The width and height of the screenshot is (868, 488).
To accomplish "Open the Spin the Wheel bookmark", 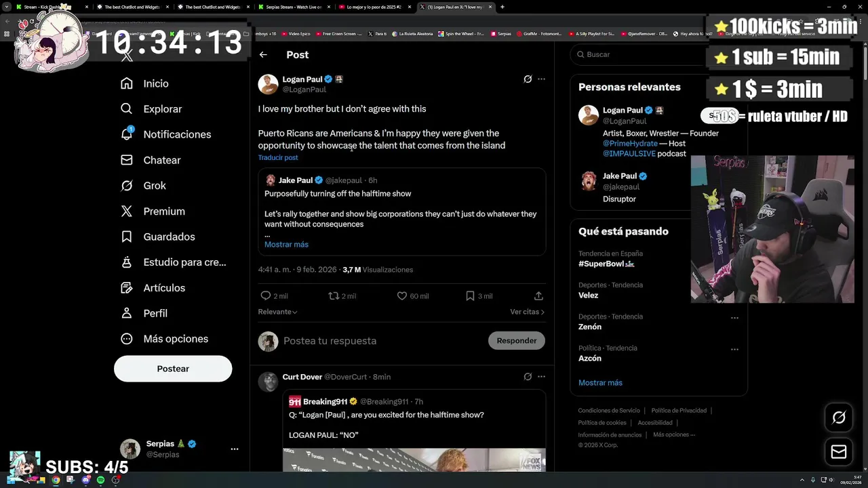I will (x=461, y=33).
